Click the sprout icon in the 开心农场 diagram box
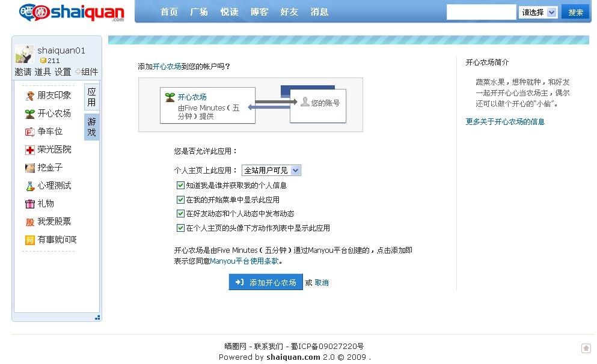This screenshot has height=364, width=597. [x=170, y=97]
